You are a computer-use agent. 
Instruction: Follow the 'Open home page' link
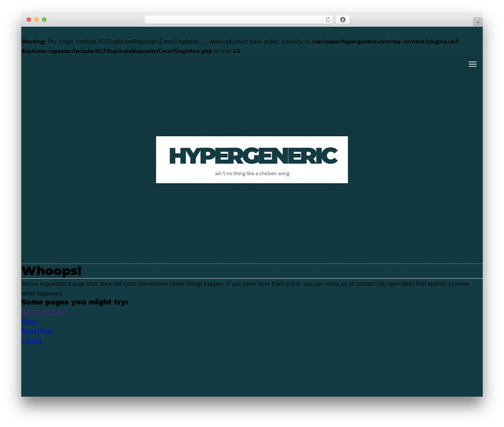[x=43, y=312]
